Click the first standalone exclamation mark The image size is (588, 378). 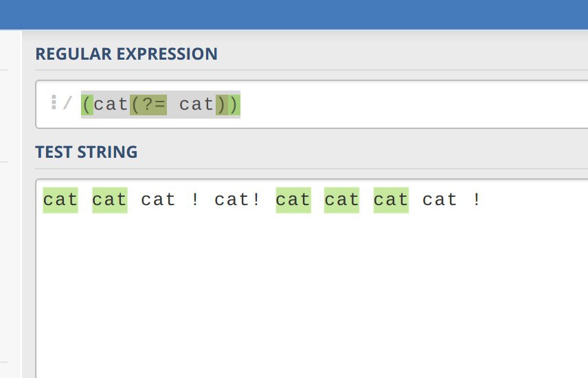[x=196, y=200]
